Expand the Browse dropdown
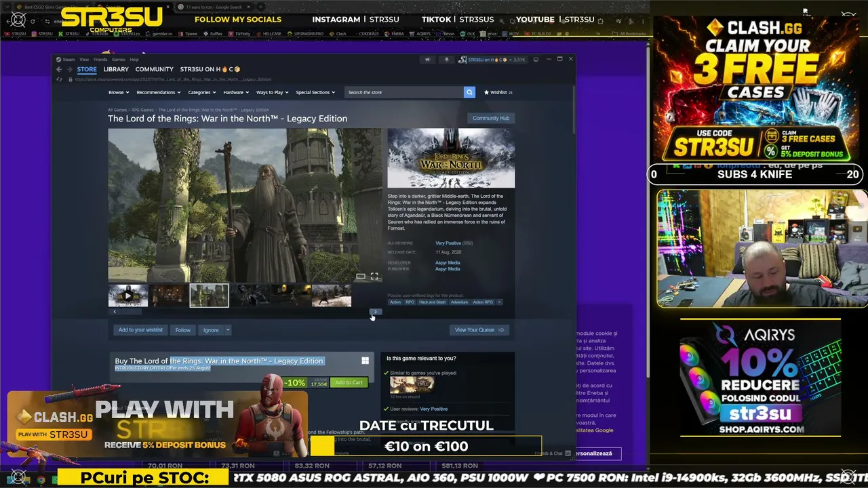The image size is (868, 488). [x=119, y=92]
